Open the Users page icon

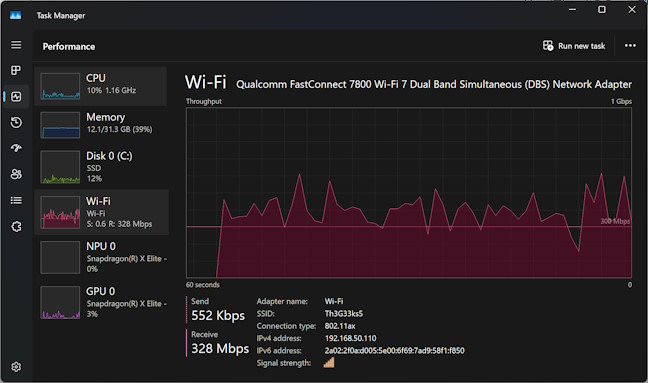click(x=16, y=174)
